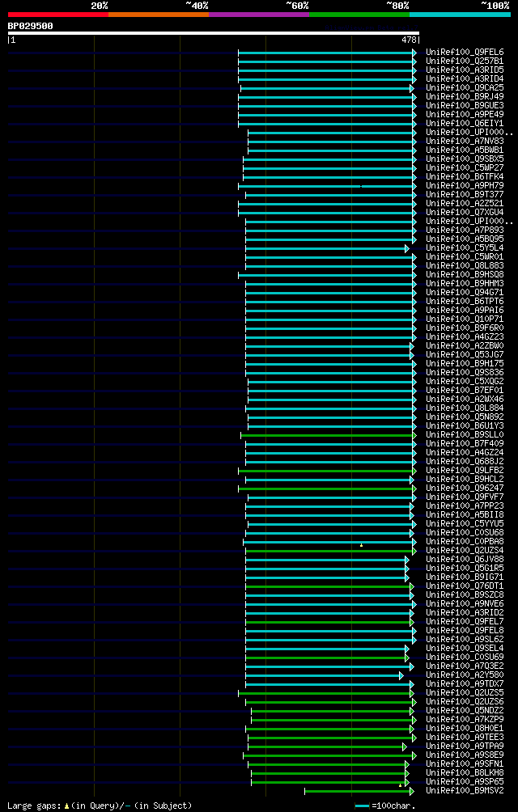Click the query end position 478
This screenshot has height=812, width=518.
410,40
